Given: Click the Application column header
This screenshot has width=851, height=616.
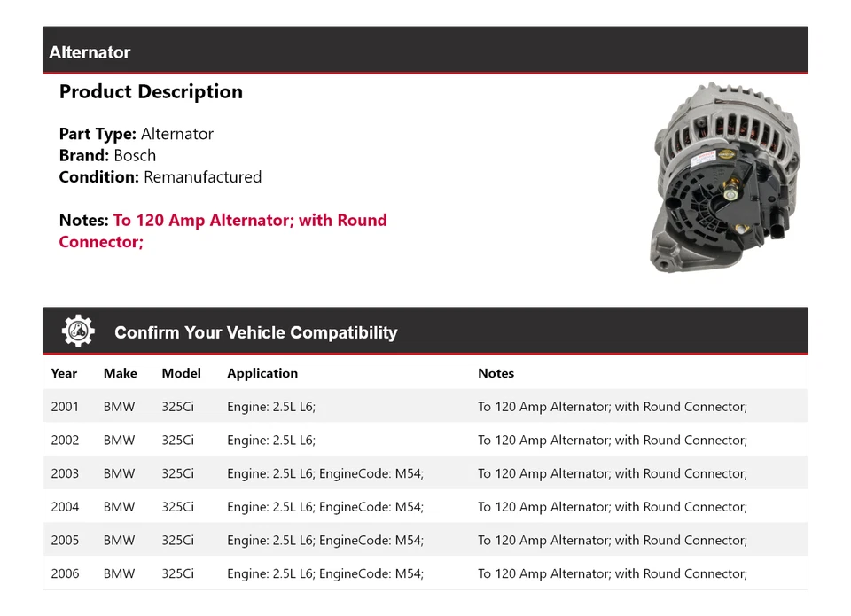Looking at the screenshot, I should point(262,373).
